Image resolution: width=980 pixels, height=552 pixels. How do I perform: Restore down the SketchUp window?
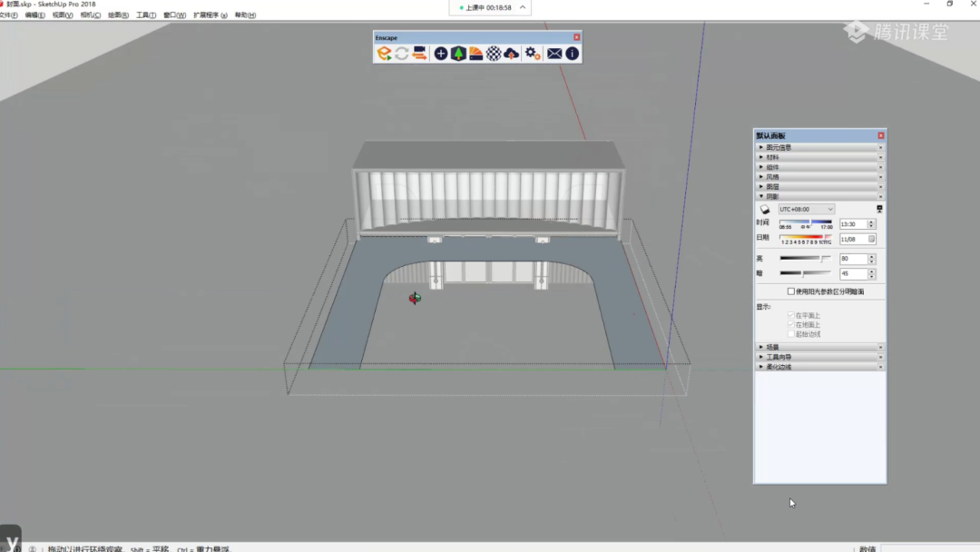click(949, 4)
